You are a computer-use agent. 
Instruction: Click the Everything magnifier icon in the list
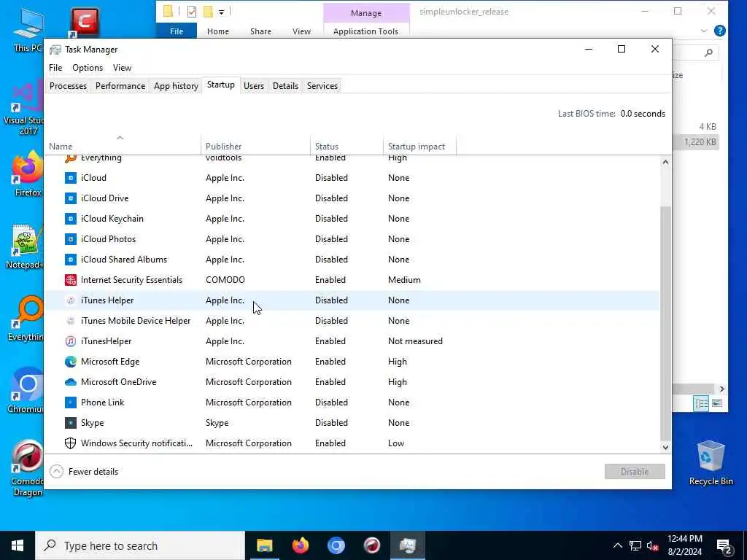(x=71, y=158)
